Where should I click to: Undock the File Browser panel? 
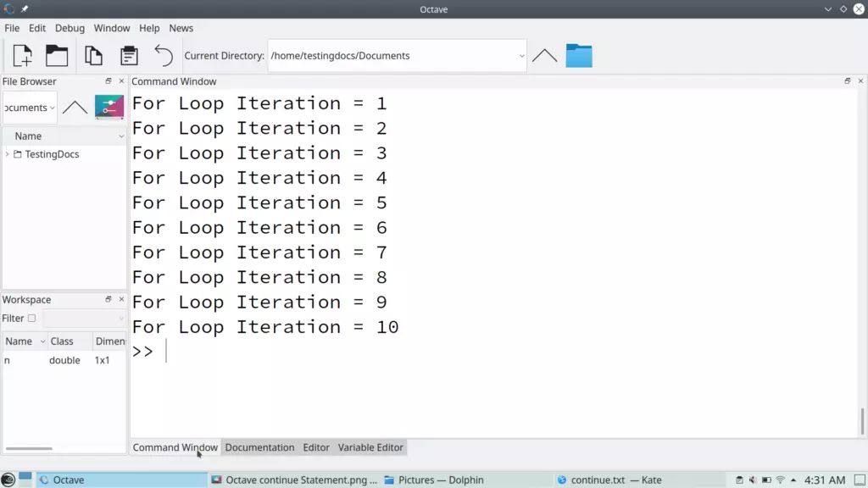[108, 80]
